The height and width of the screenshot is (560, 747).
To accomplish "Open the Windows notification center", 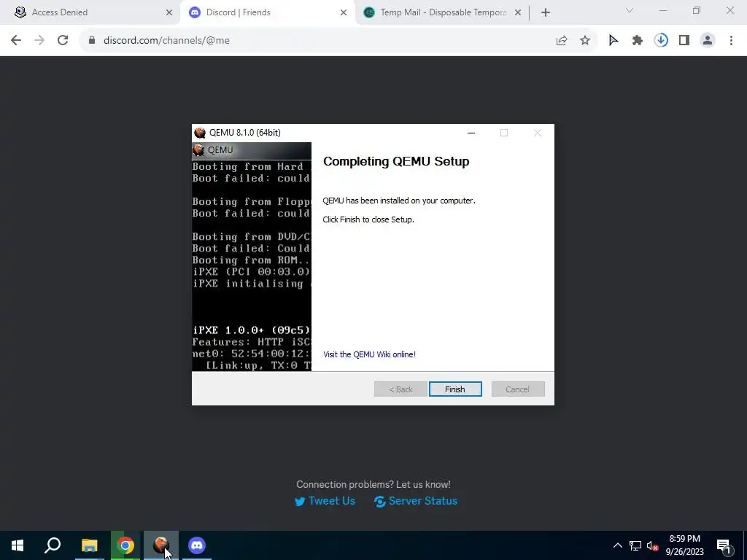I will click(724, 545).
